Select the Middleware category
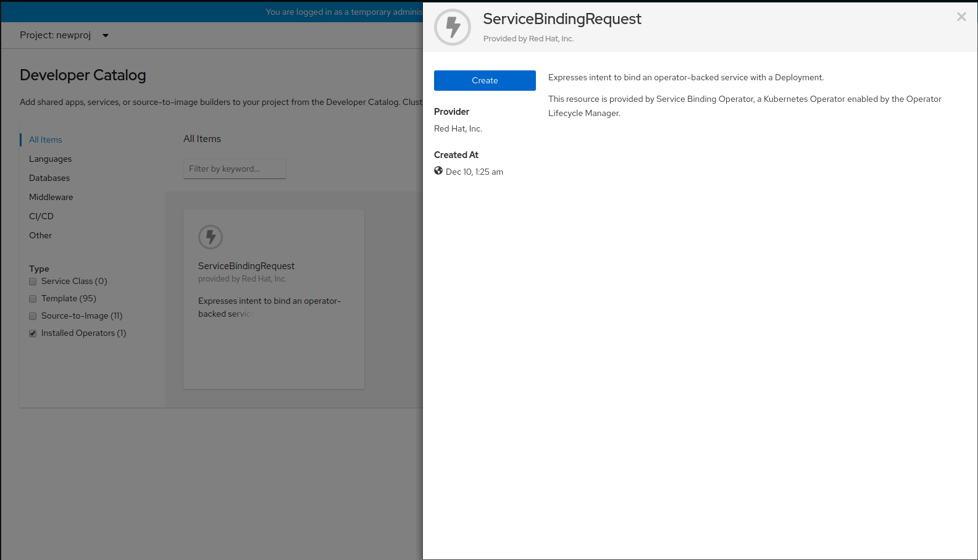 [51, 197]
